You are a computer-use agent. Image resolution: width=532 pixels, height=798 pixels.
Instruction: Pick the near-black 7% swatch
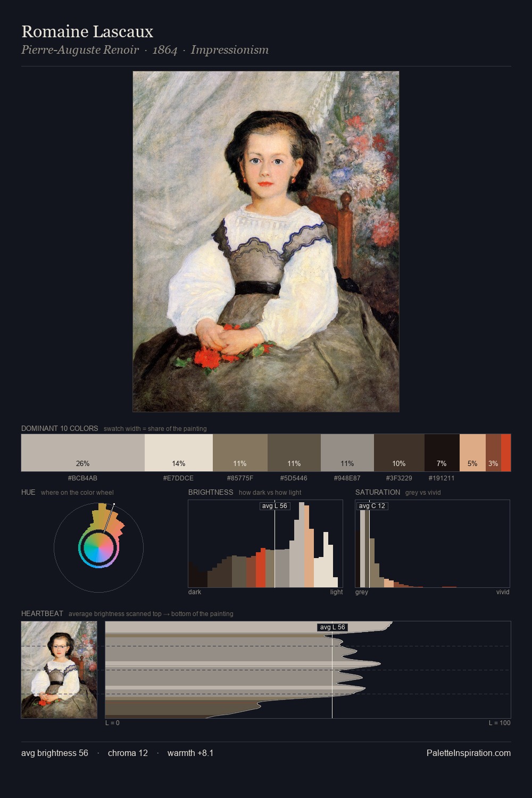(442, 452)
